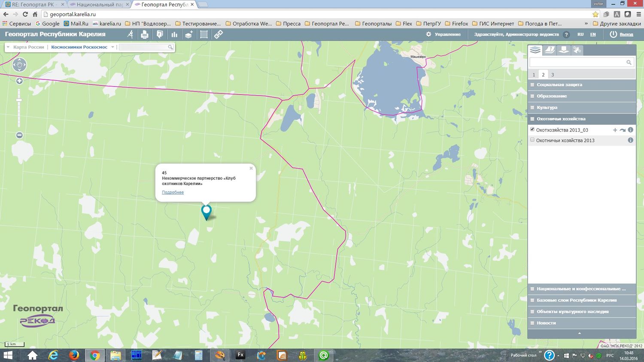Switch to page 3 of layer list

[553, 75]
